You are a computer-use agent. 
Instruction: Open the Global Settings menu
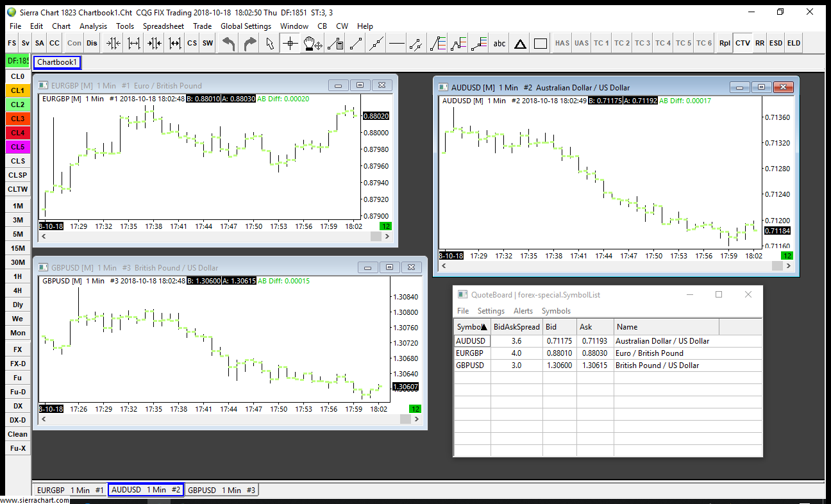(245, 26)
